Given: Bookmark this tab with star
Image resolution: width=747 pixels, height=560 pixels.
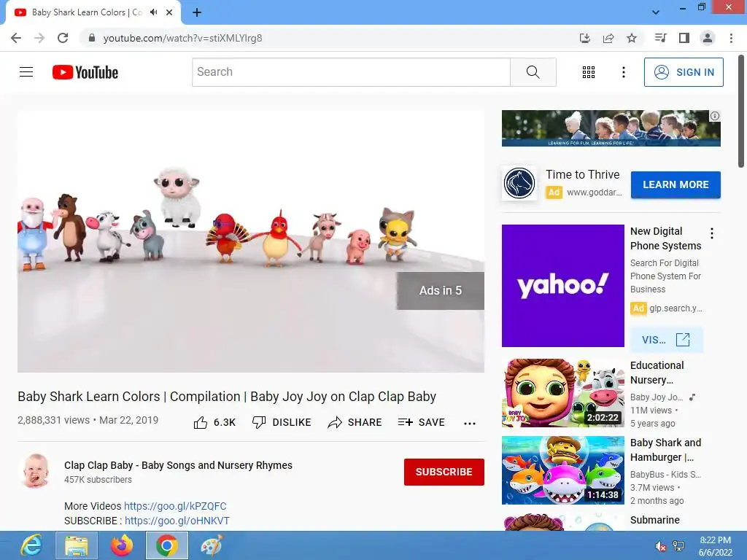Looking at the screenshot, I should click(x=632, y=38).
